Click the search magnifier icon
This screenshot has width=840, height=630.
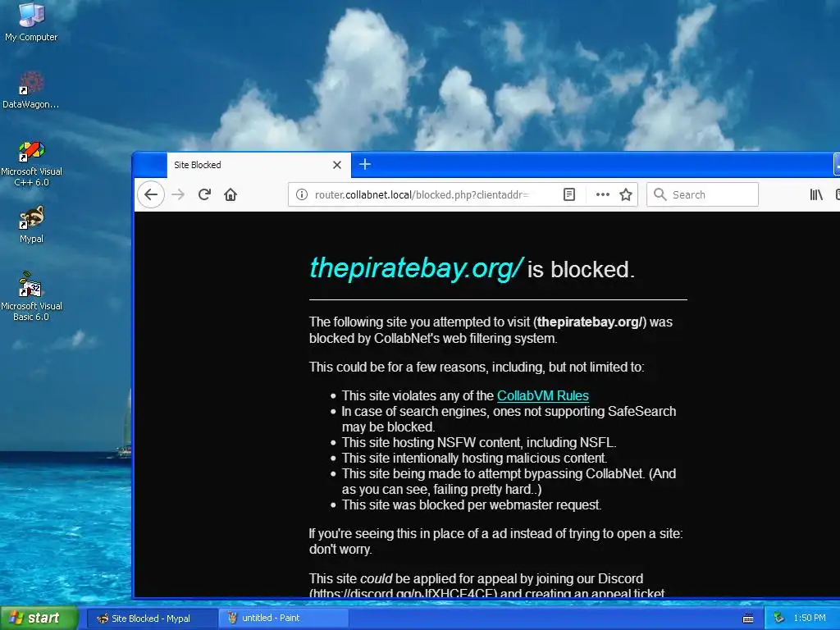click(660, 194)
